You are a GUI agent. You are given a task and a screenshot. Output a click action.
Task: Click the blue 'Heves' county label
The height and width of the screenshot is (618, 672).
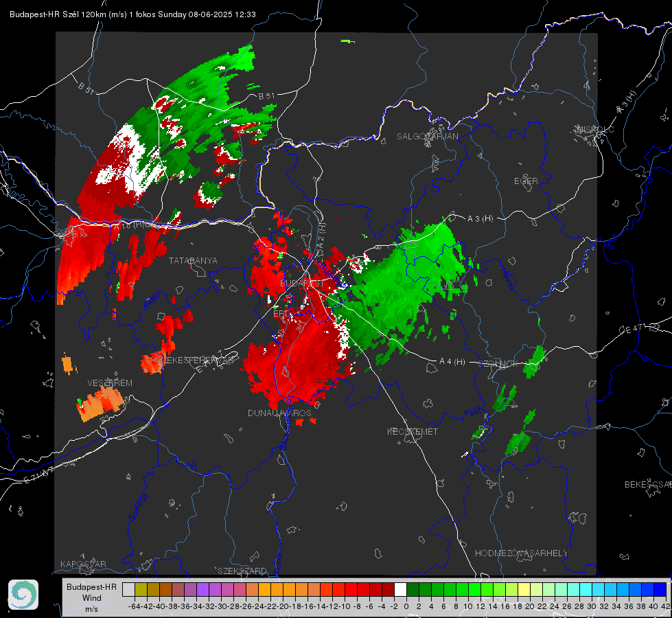pyautogui.click(x=508, y=279)
